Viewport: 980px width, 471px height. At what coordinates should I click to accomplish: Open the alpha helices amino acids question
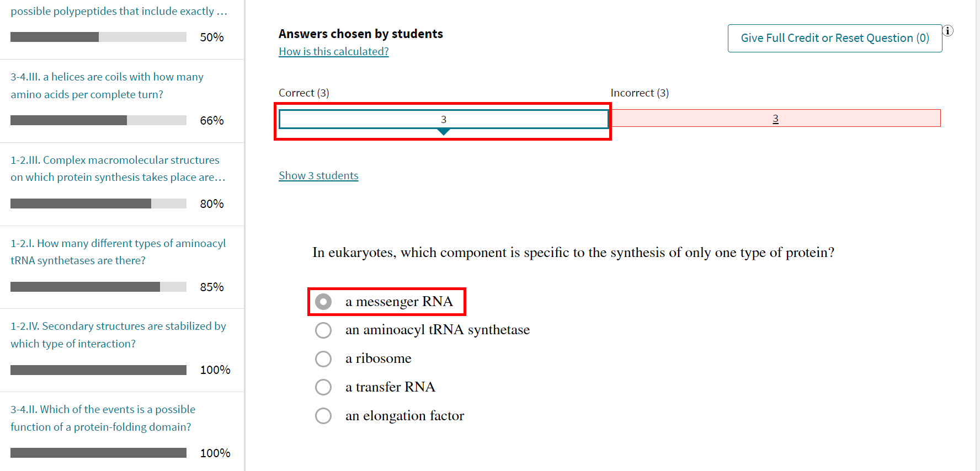106,85
